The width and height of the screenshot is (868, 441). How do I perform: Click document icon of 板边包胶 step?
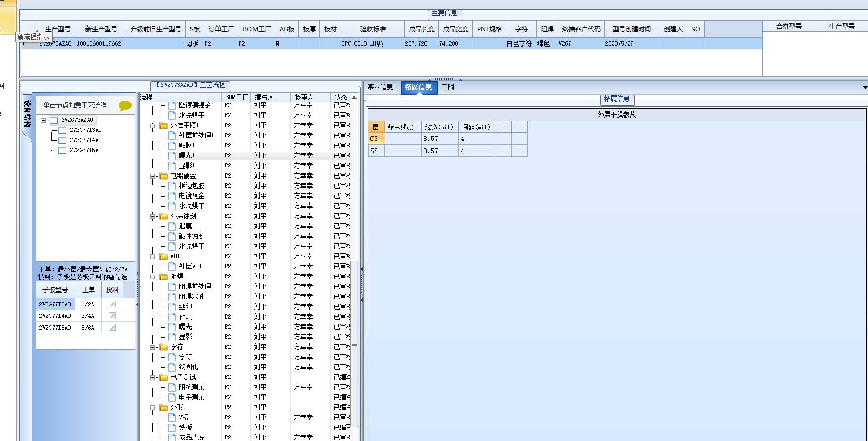tap(172, 186)
